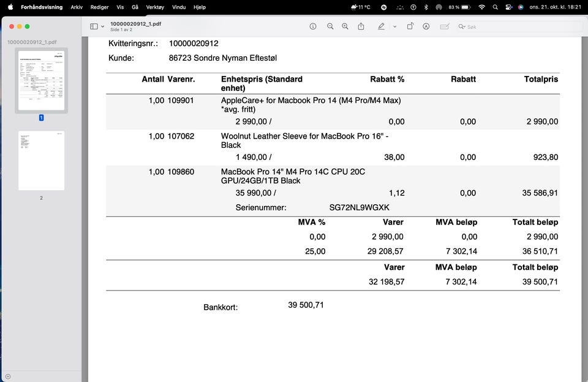588x382 pixels.
Task: Click the battery 83 % status icon
Action: pos(459,7)
